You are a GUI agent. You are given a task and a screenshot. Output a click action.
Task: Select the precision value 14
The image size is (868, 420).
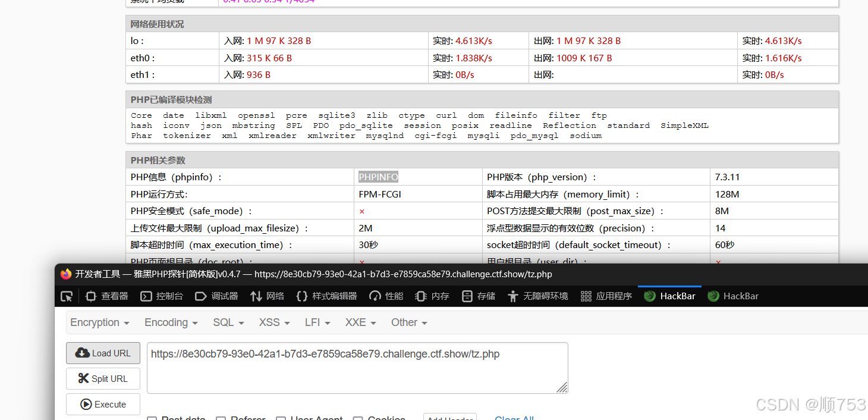720,228
